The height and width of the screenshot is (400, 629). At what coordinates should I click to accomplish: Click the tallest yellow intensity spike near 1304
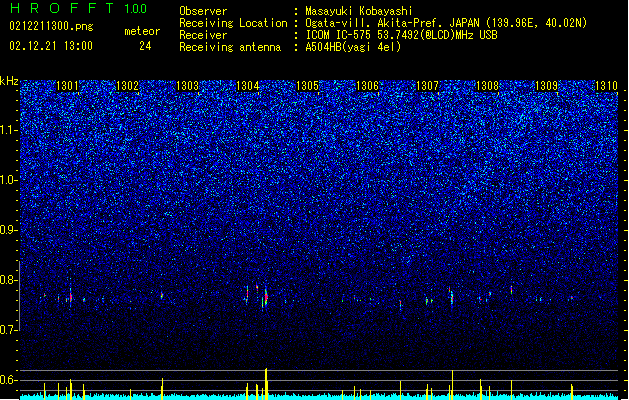(x=266, y=384)
